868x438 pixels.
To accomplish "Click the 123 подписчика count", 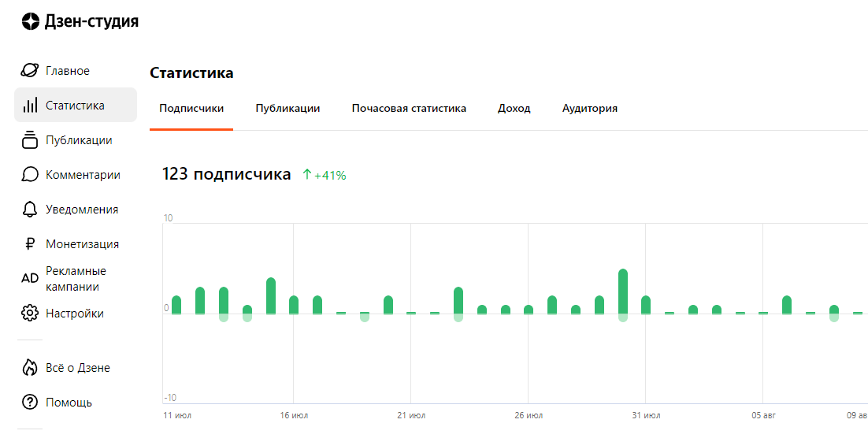I will point(226,174).
